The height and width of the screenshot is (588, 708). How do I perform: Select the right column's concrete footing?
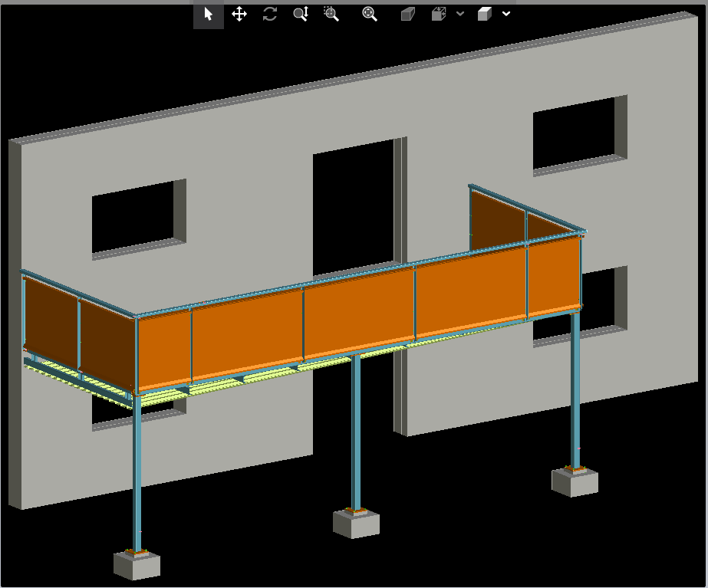coord(575,483)
